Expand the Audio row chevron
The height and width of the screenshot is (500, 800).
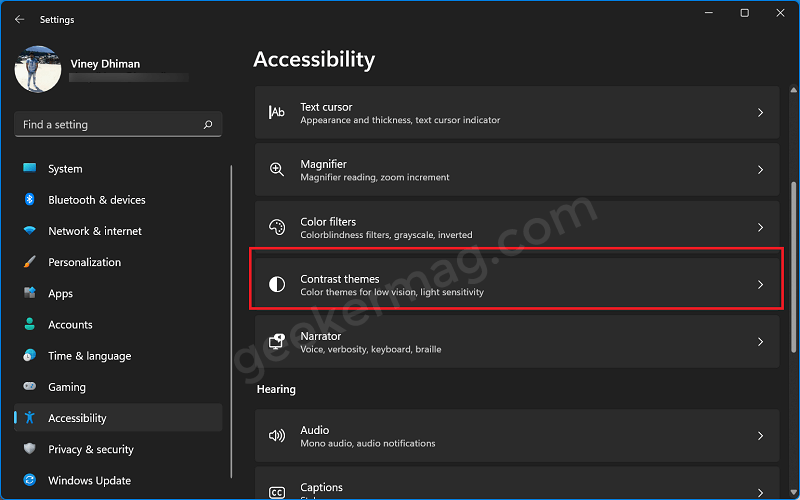point(760,436)
